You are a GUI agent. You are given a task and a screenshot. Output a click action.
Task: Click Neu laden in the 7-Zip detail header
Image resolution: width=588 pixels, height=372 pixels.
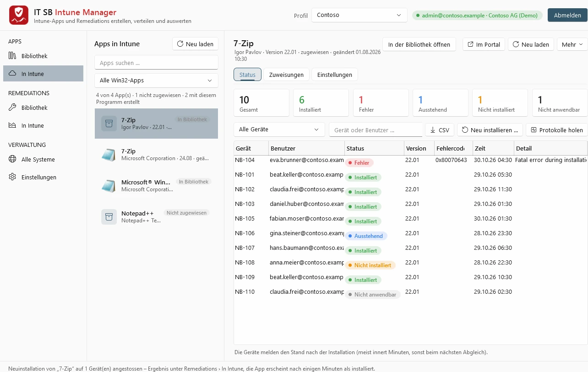tap(531, 44)
